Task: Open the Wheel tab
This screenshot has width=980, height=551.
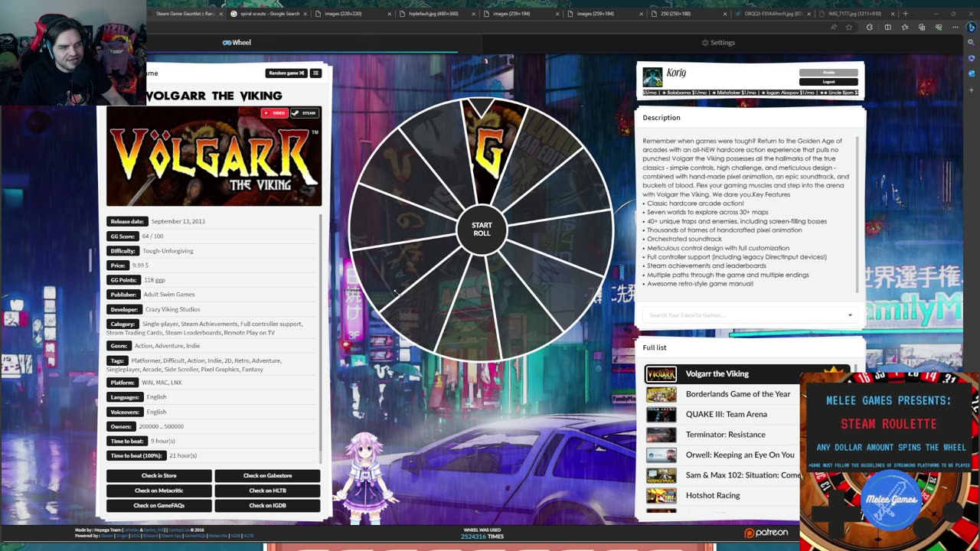Action: pos(237,42)
